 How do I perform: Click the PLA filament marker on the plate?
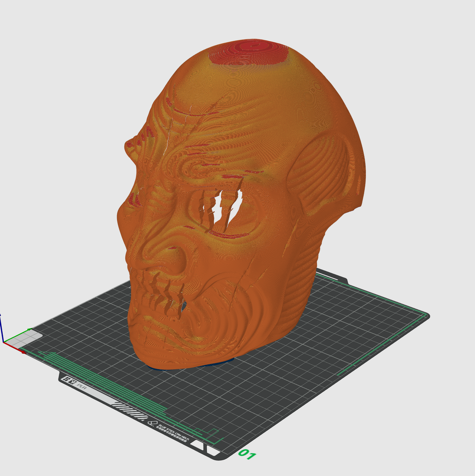point(82,387)
